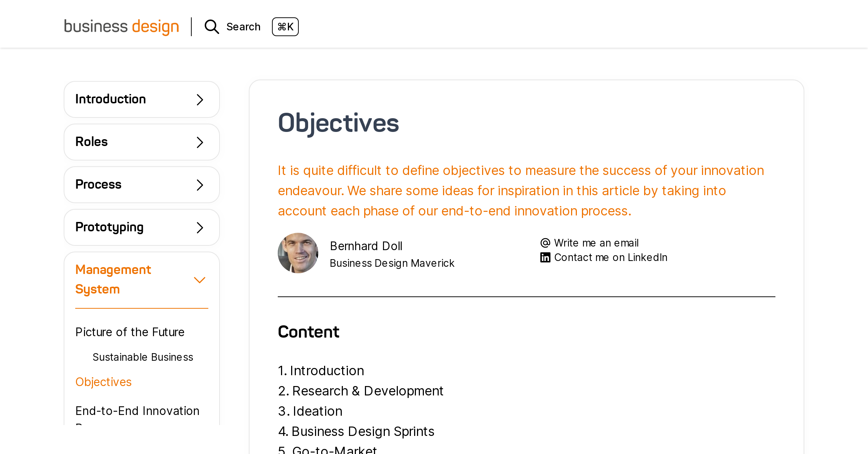This screenshot has width=868, height=454.
Task: Click the search magnifier icon
Action: 212,26
